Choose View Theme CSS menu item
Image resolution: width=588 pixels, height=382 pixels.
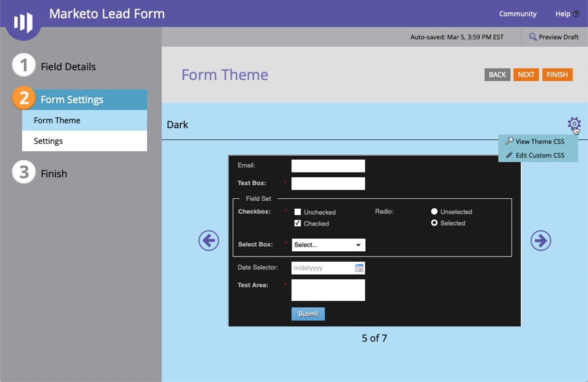(x=539, y=141)
